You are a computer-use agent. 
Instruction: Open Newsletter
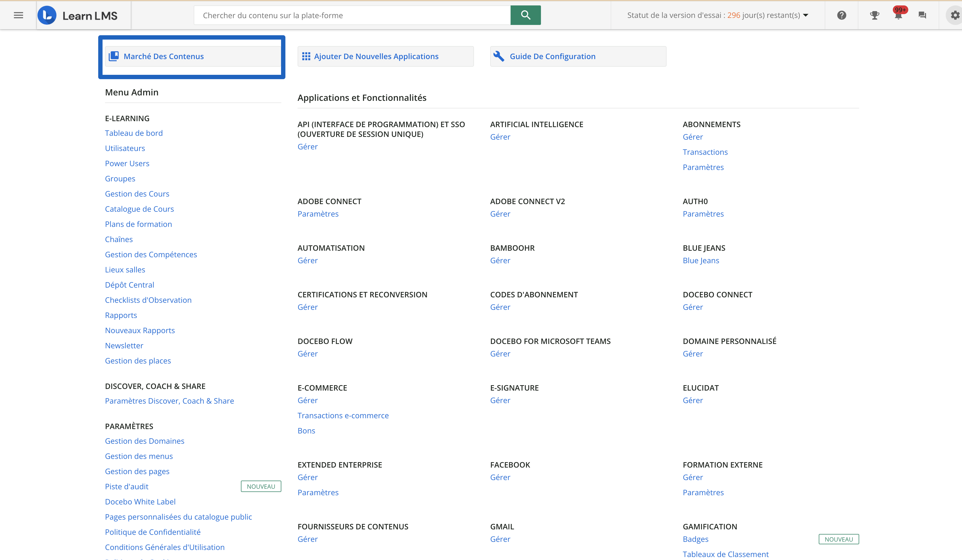click(124, 346)
